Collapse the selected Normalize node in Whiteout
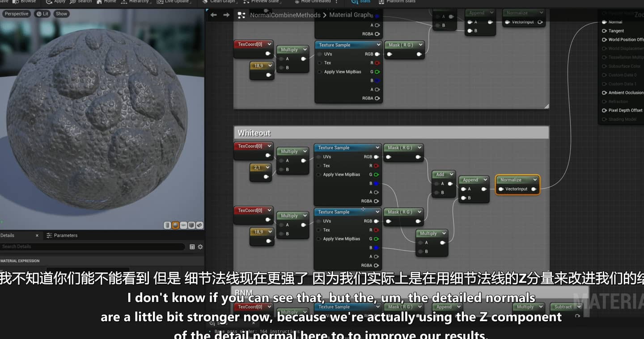The height and width of the screenshot is (339, 644). (x=535, y=180)
